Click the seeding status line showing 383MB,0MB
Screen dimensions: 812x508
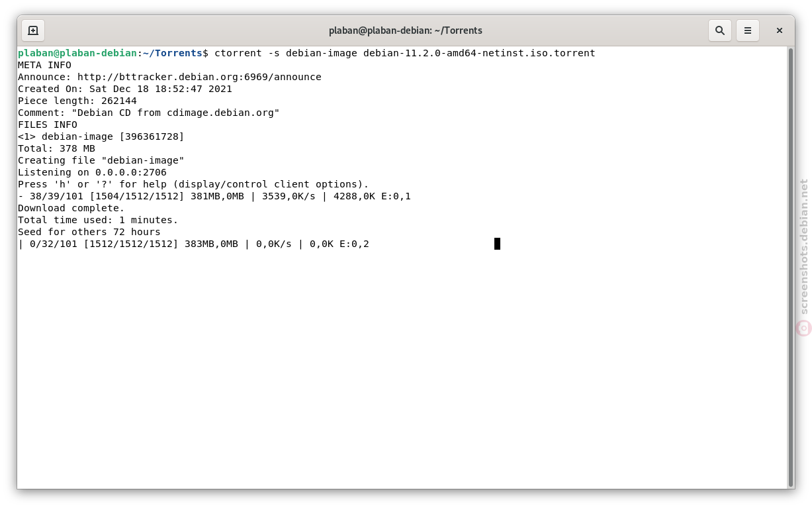193,244
